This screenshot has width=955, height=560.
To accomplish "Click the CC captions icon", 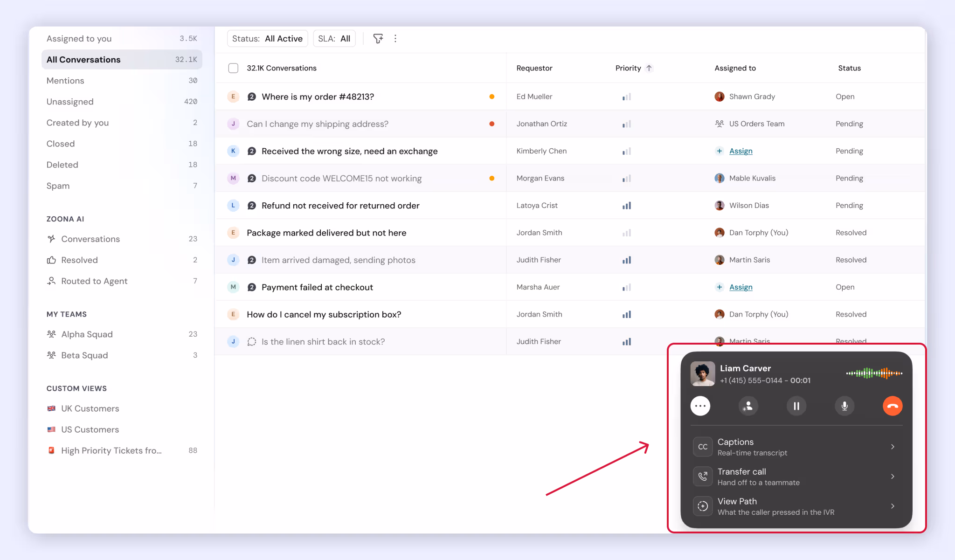I will pyautogui.click(x=703, y=447).
